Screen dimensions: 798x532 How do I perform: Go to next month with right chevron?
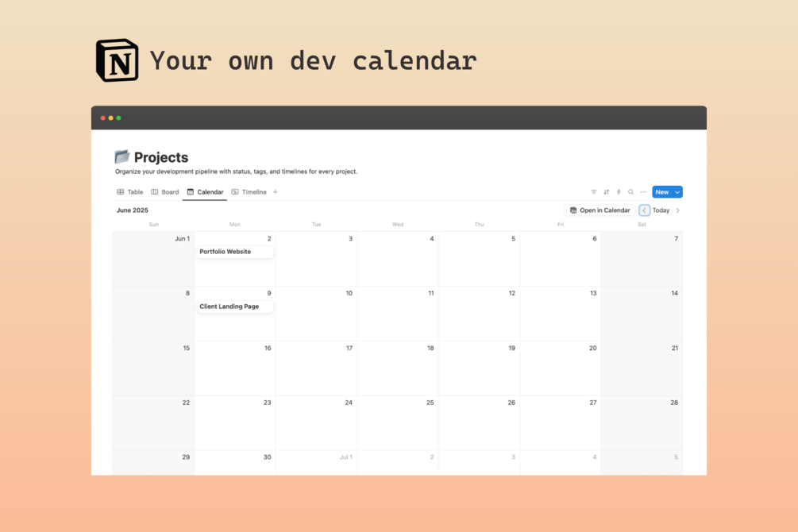[677, 210]
